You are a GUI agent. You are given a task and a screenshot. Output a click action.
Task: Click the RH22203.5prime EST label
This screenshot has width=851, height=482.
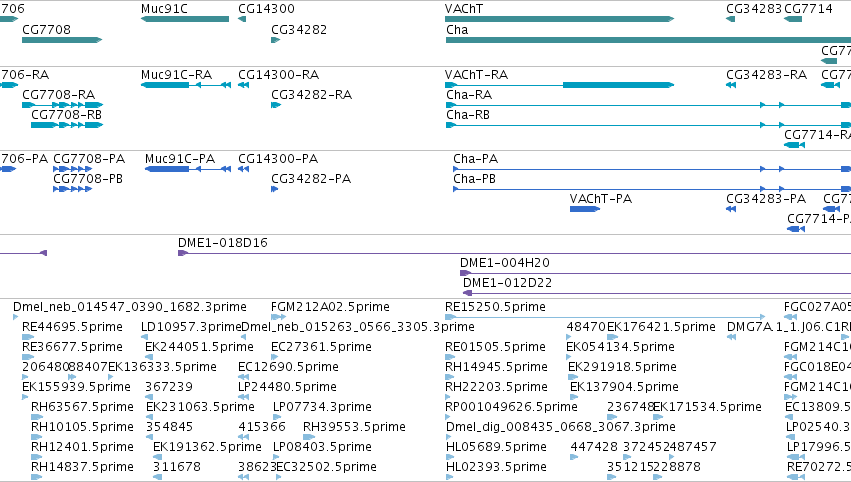[496, 386]
